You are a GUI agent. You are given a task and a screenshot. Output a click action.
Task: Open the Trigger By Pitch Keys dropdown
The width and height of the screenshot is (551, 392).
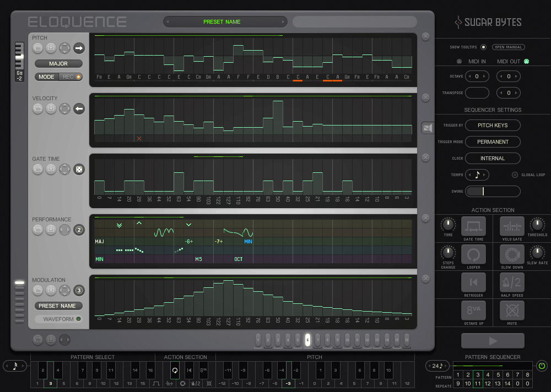(492, 125)
